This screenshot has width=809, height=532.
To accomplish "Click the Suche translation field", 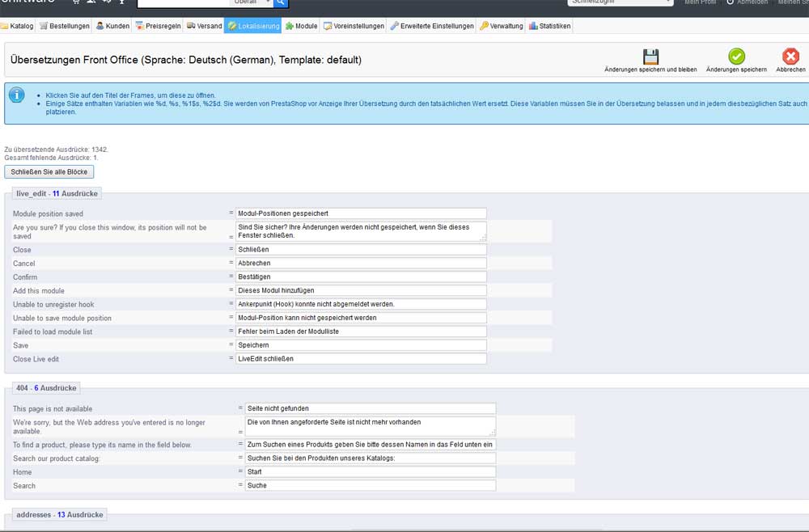I will pos(371,485).
